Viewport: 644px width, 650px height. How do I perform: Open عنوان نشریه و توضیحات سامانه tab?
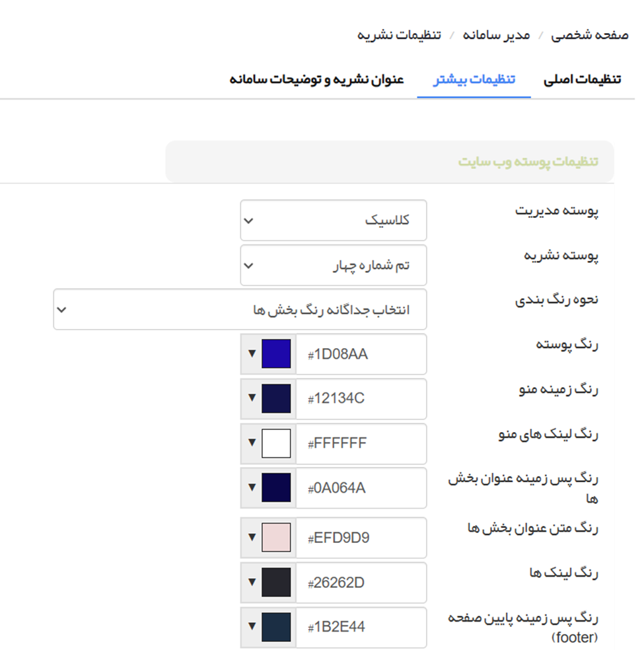click(x=316, y=80)
